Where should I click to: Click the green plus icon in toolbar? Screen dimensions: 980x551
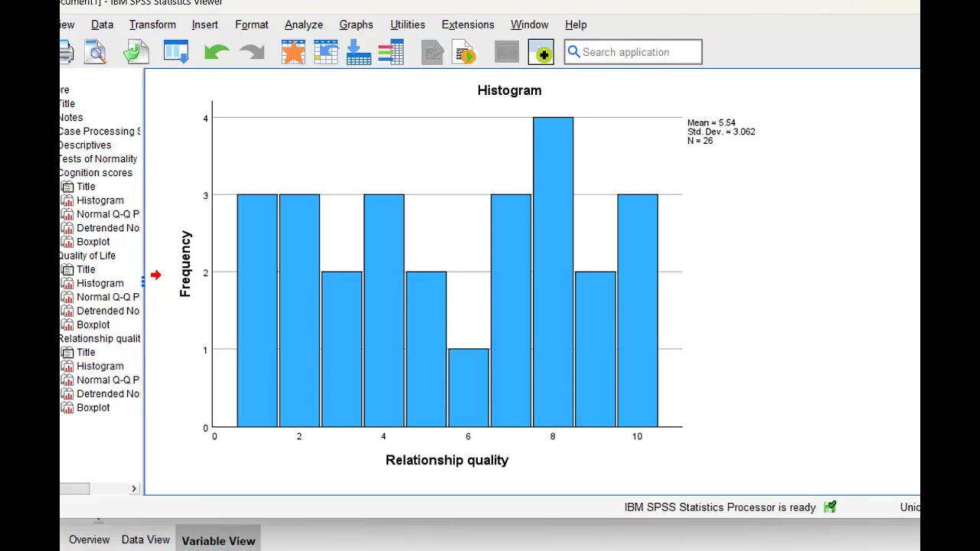541,52
